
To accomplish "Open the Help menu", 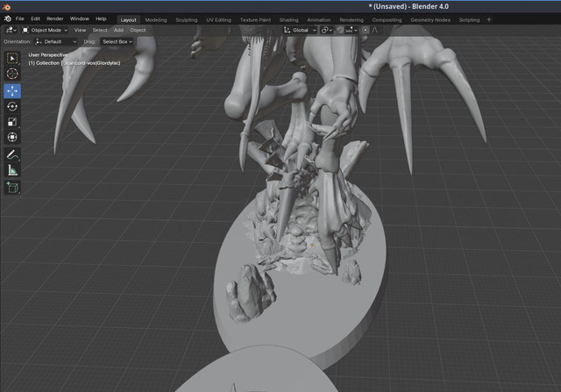I will click(x=101, y=18).
